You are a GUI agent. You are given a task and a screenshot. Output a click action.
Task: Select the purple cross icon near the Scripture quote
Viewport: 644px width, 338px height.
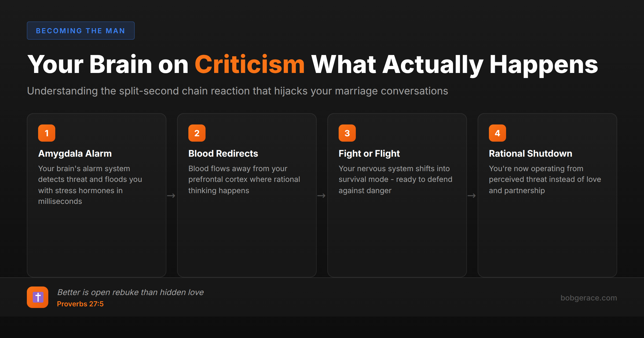[38, 297]
